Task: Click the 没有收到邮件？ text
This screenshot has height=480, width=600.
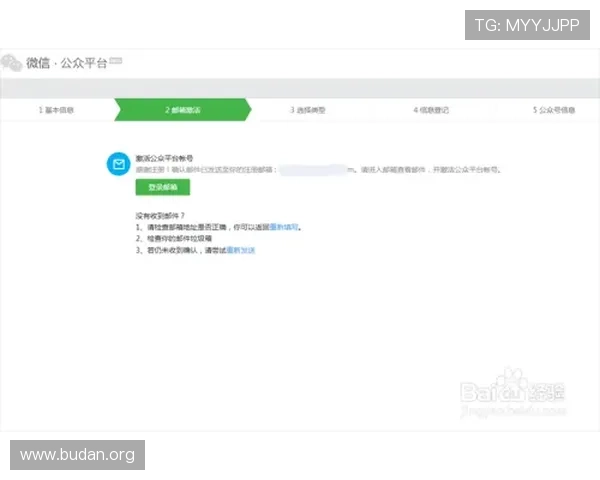Action: point(160,216)
